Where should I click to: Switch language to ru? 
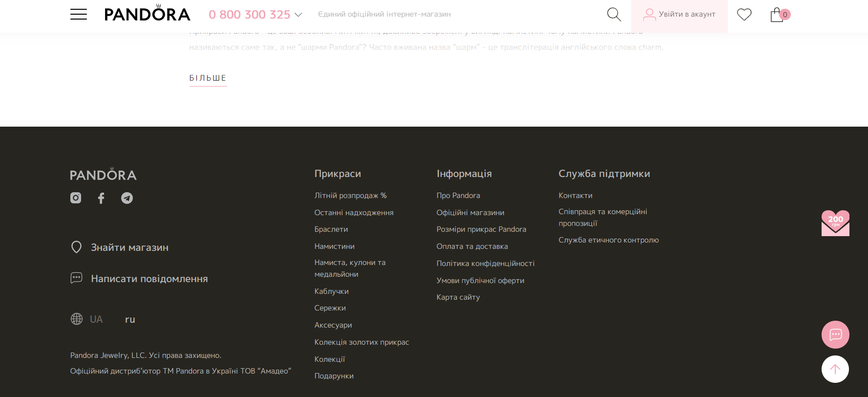130,319
